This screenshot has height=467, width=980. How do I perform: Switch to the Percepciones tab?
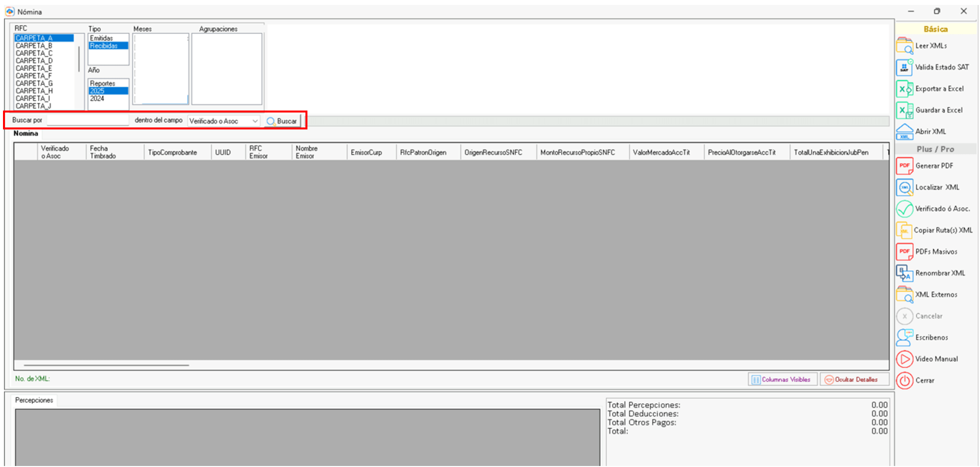click(34, 400)
